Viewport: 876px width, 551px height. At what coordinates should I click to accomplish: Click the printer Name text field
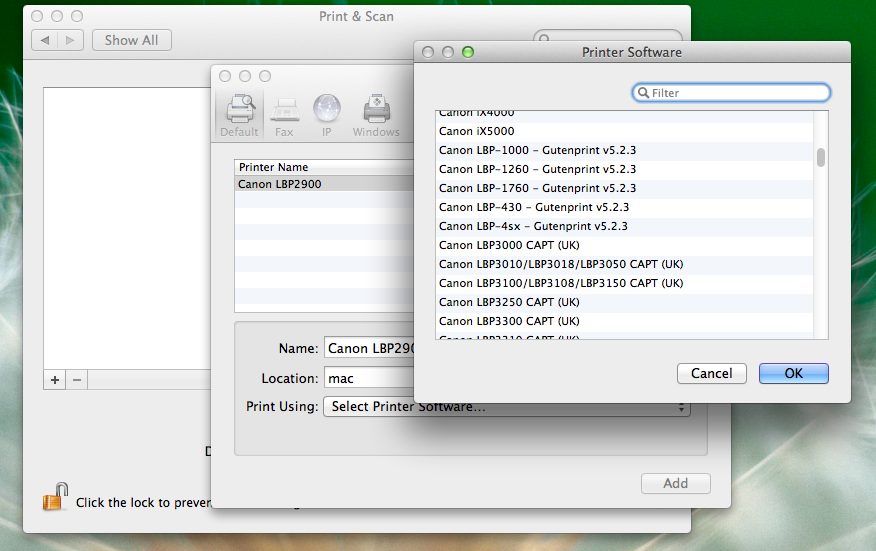tap(370, 348)
